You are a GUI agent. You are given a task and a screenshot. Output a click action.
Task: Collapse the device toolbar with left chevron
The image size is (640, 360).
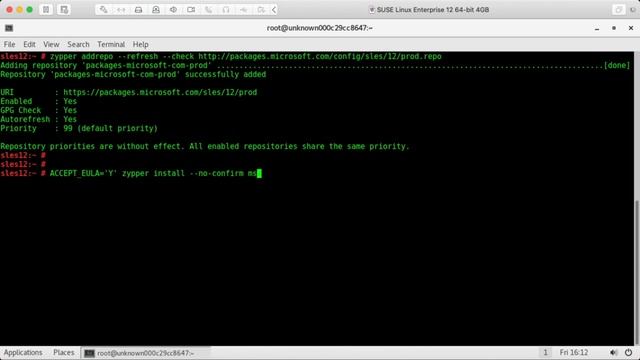click(274, 9)
